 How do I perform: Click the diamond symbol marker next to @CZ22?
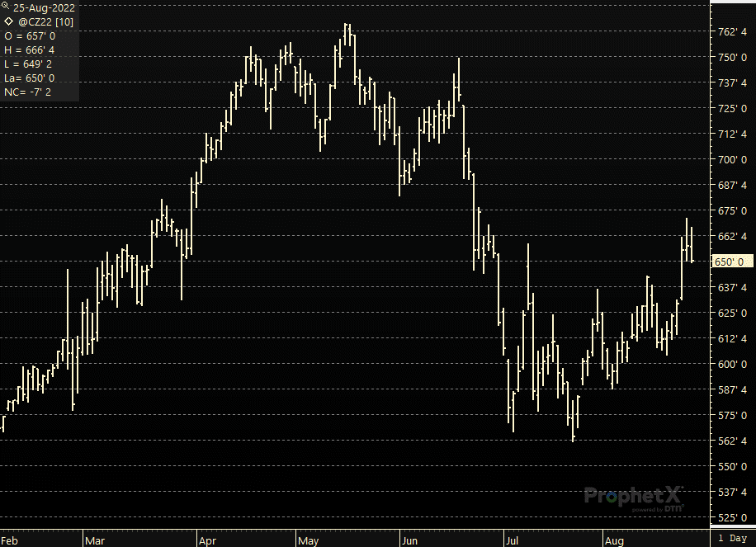[8, 21]
